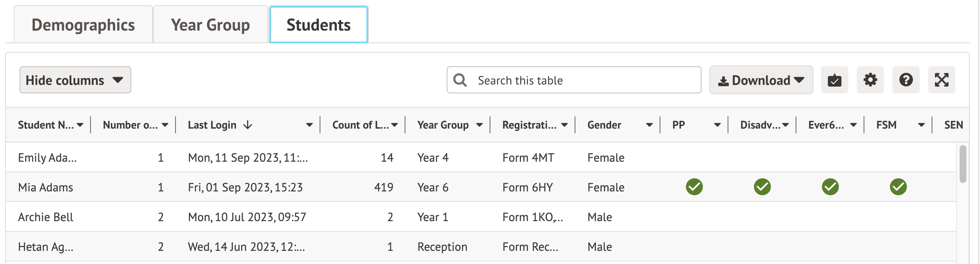
Task: Click the Last Login sort arrow
Action: pos(248,125)
